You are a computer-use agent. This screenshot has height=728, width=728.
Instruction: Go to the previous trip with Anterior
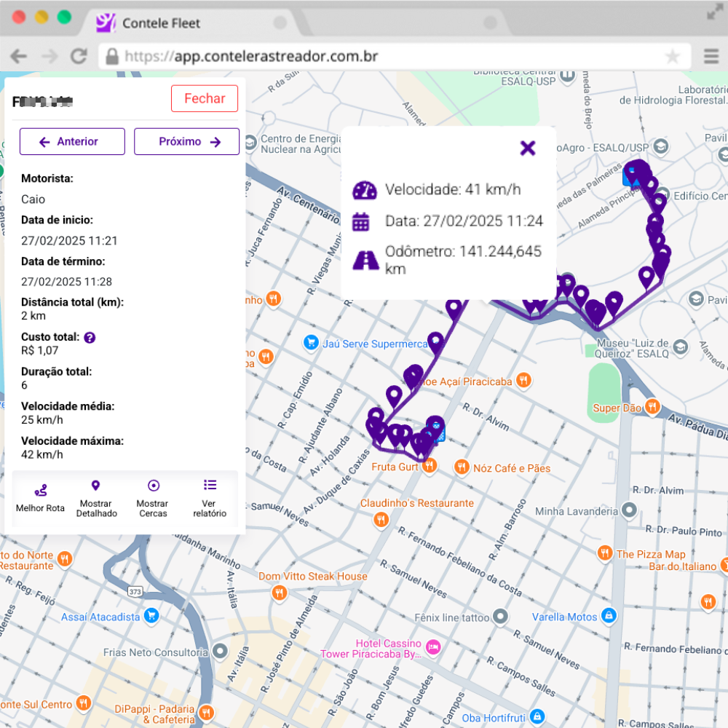(x=72, y=142)
